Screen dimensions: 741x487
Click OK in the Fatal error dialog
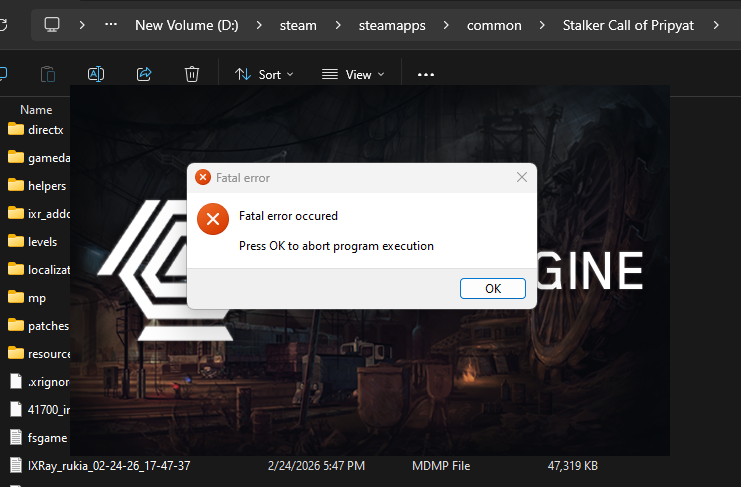pyautogui.click(x=492, y=289)
